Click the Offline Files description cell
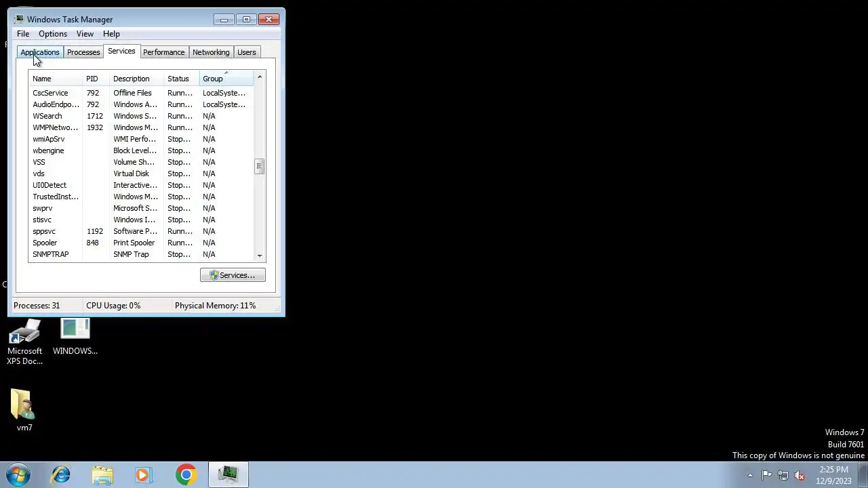This screenshot has height=488, width=868. 132,93
